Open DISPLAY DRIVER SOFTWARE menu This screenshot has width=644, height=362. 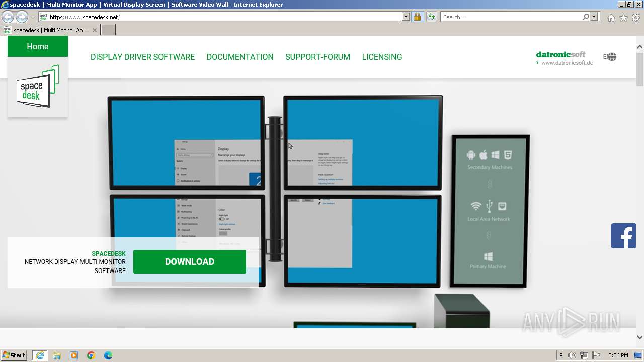pos(142,57)
